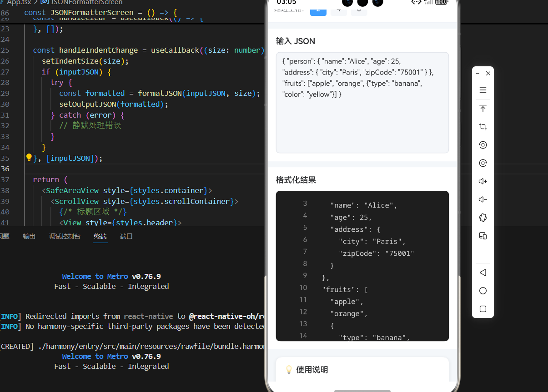Click the ScrollView tag in code
The image size is (548, 392).
[77, 201]
